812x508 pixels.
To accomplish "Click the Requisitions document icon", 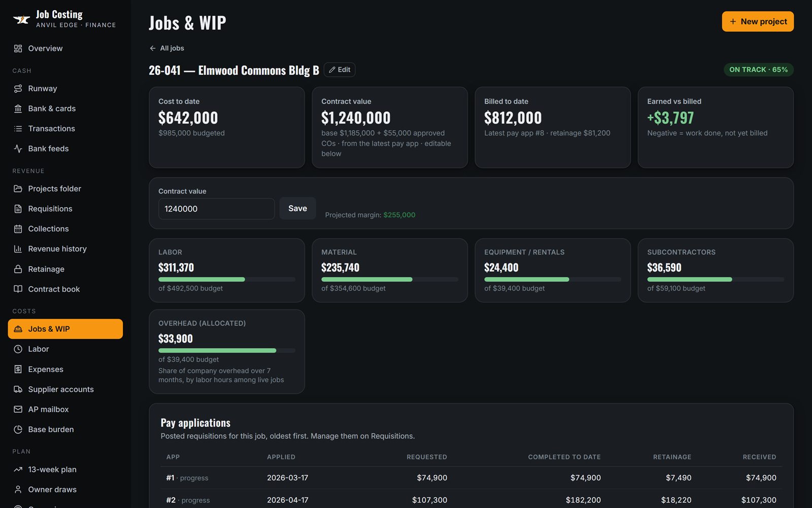I will 18,209.
